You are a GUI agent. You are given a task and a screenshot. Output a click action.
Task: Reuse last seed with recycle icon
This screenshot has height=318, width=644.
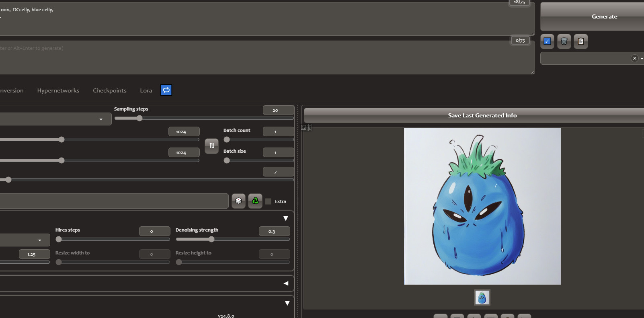coord(255,201)
